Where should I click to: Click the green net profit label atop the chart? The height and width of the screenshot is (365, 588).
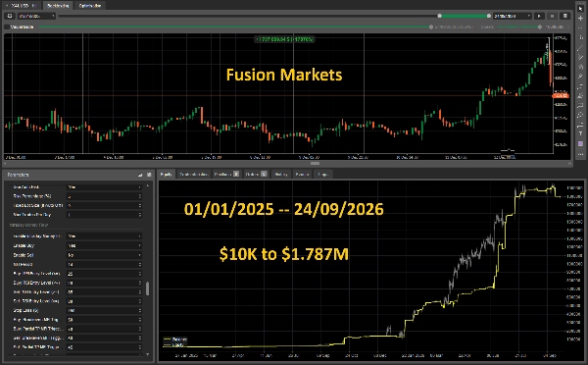[x=284, y=39]
